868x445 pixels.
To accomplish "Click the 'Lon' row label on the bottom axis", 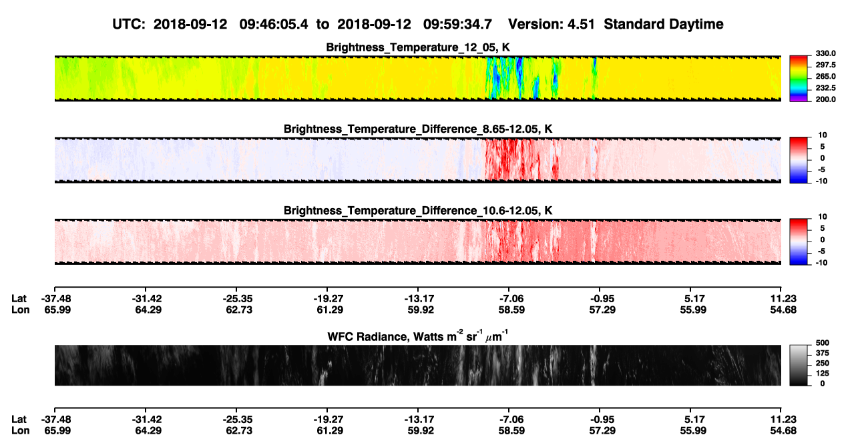I will [x=19, y=431].
